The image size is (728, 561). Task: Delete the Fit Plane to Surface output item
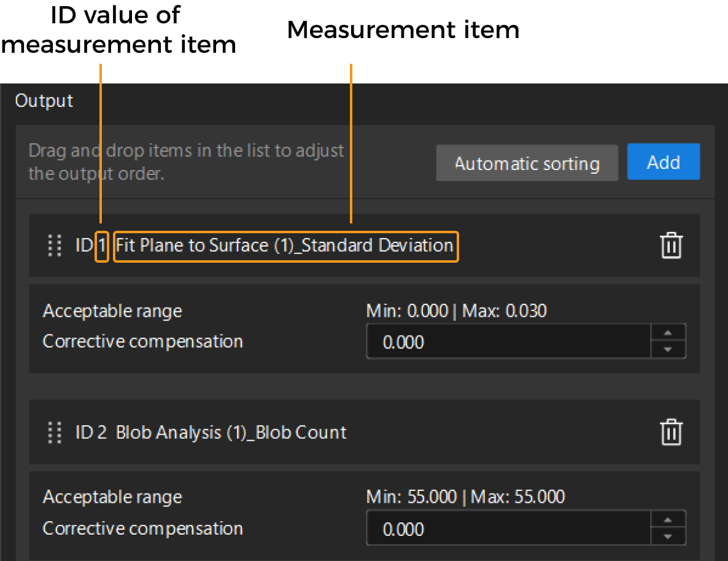click(x=671, y=246)
